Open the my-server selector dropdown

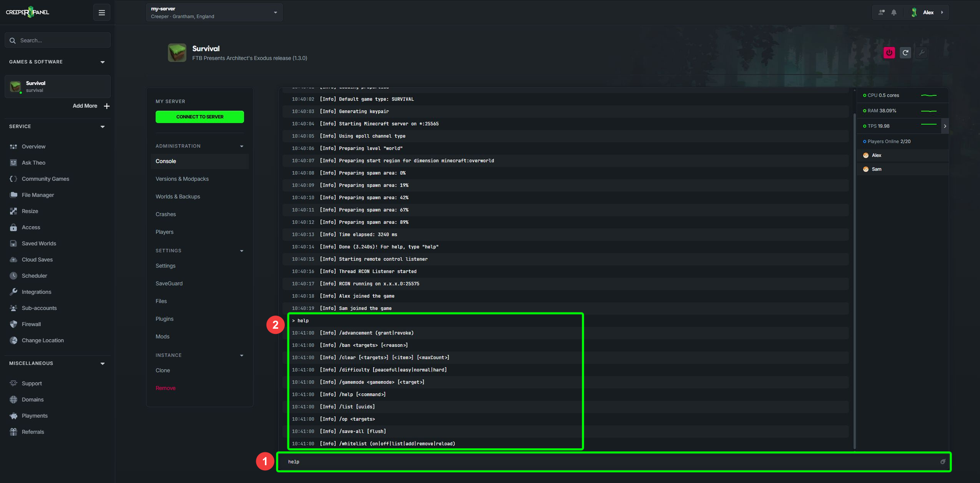[214, 12]
